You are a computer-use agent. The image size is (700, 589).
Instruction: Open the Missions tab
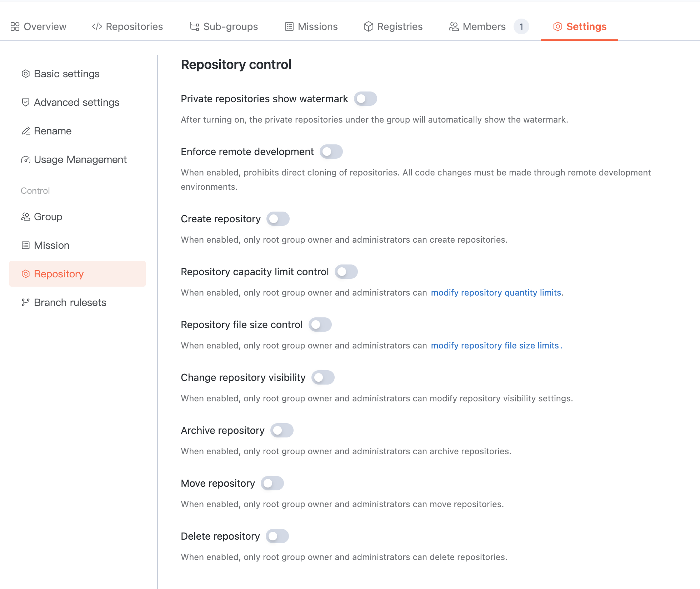click(x=311, y=26)
